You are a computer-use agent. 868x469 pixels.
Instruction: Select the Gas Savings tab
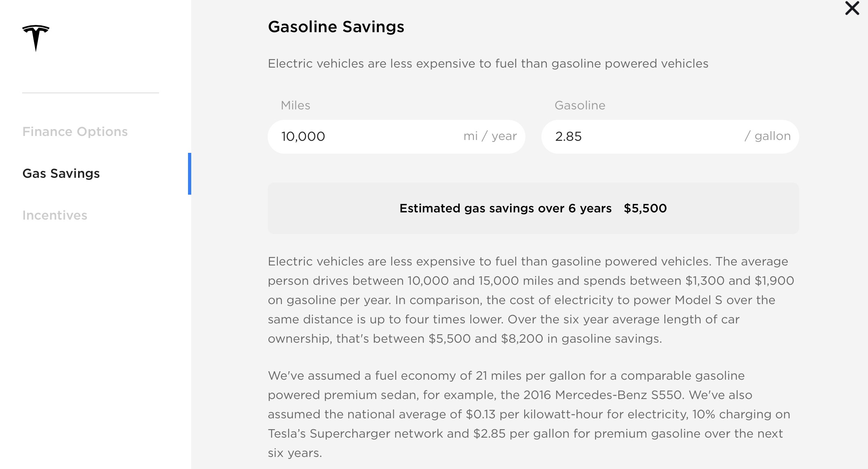pyautogui.click(x=61, y=173)
